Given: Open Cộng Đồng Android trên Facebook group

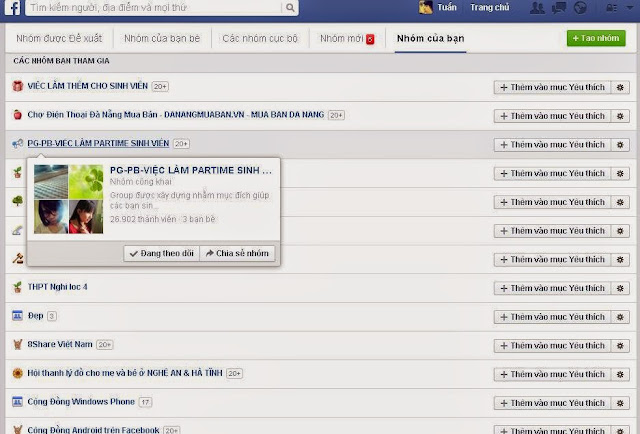Looking at the screenshot, I should pos(93,430).
